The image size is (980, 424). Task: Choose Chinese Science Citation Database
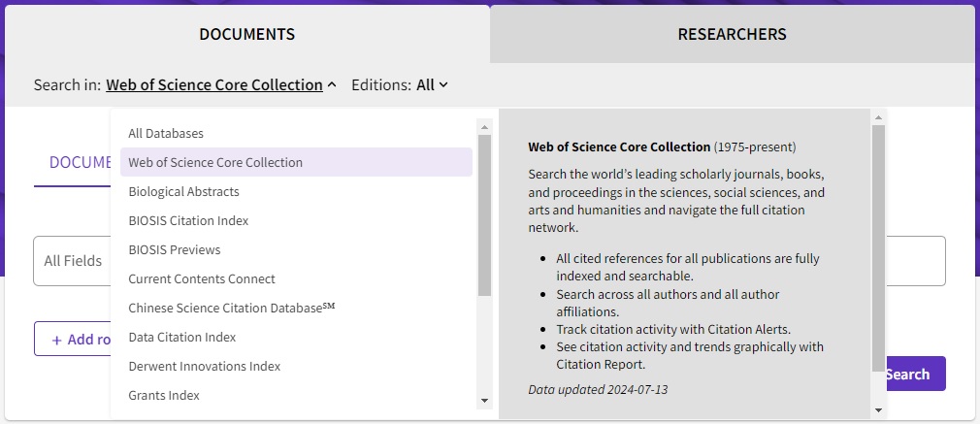[x=231, y=308]
